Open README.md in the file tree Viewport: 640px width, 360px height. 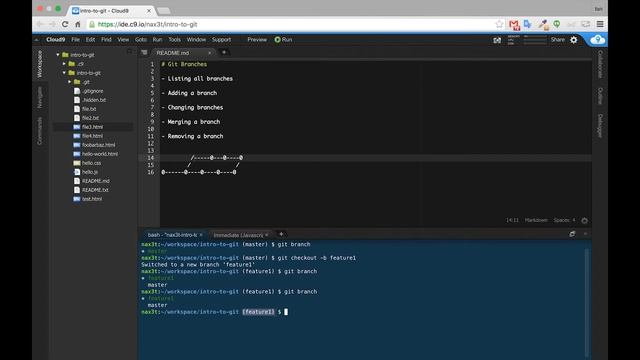click(96, 181)
